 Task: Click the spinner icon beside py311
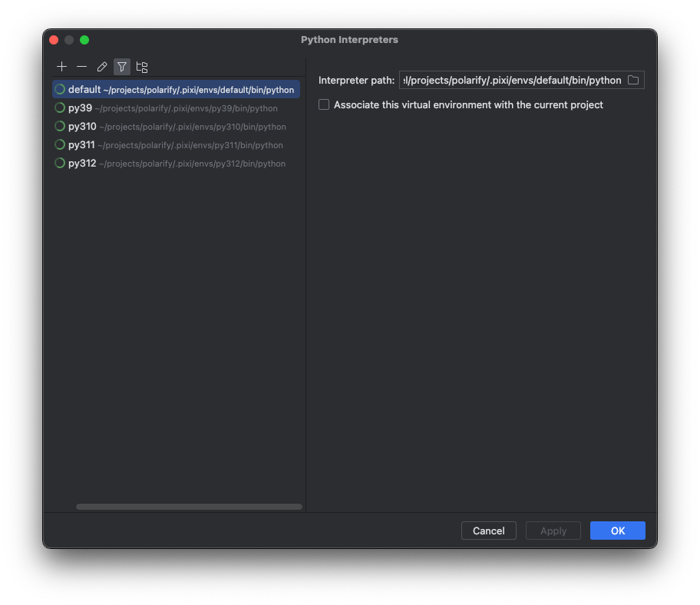pyautogui.click(x=60, y=144)
